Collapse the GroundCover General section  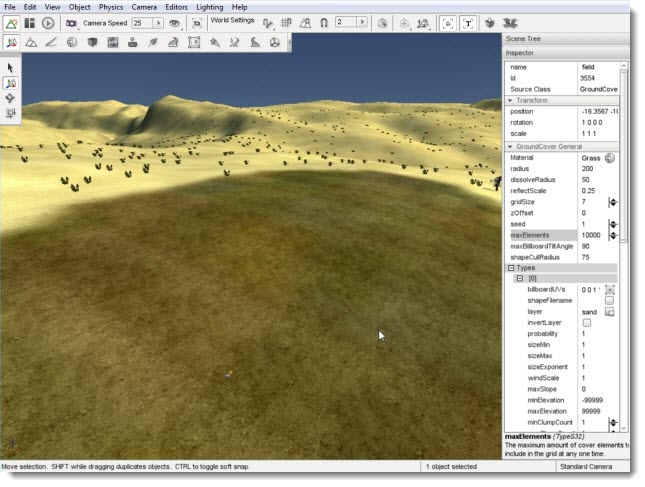click(x=511, y=147)
